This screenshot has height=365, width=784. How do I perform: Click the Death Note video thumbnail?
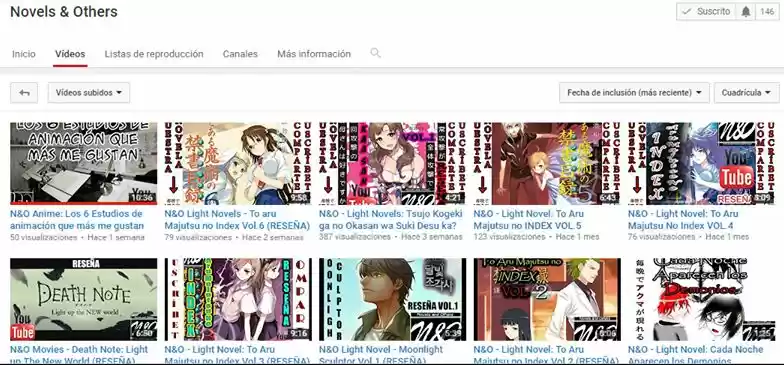pyautogui.click(x=84, y=300)
